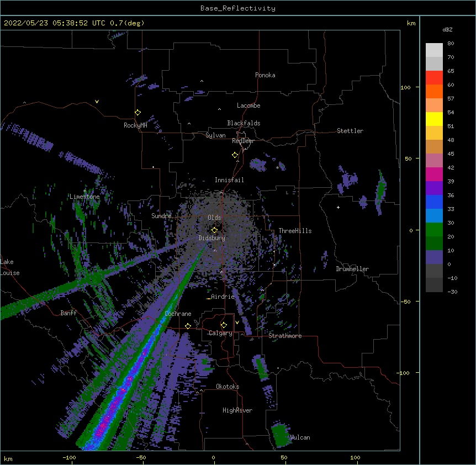Click the Strathmore town label

[285, 336]
